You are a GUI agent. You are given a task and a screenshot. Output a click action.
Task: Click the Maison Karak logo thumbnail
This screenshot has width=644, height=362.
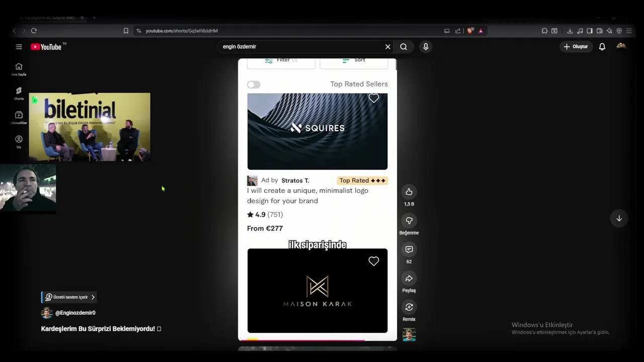pos(317,291)
